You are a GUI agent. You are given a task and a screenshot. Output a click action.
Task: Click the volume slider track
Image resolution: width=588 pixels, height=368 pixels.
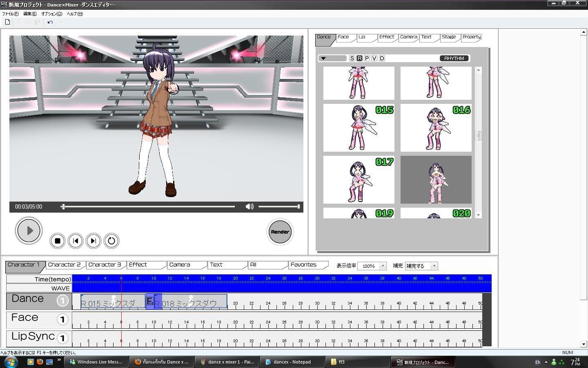tap(279, 206)
